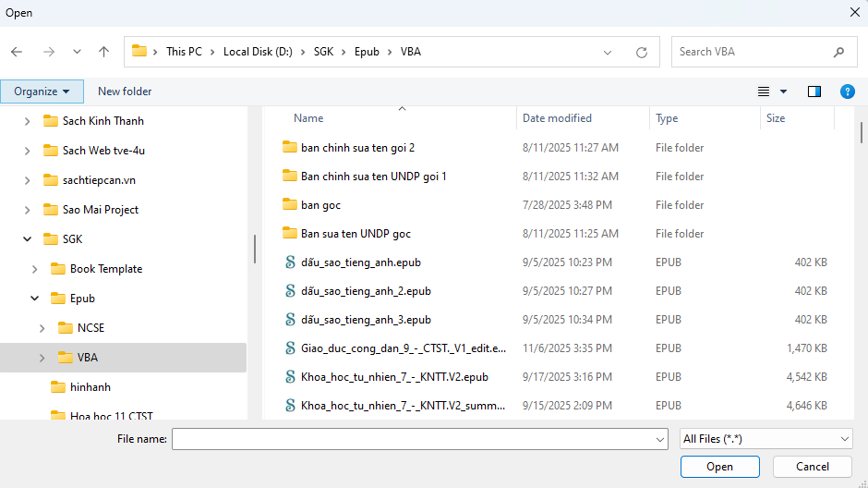This screenshot has height=488, width=868.
Task: Click the Up to parent folder arrow
Action: pyautogui.click(x=103, y=53)
